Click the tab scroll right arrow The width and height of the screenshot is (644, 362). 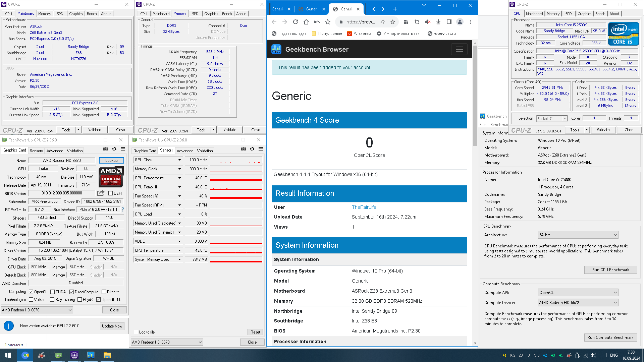point(383,9)
